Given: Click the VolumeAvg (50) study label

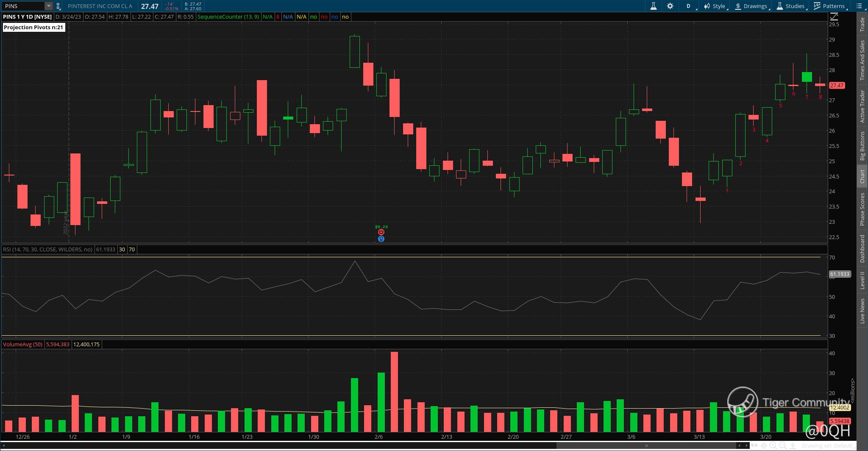Looking at the screenshot, I should 22,344.
